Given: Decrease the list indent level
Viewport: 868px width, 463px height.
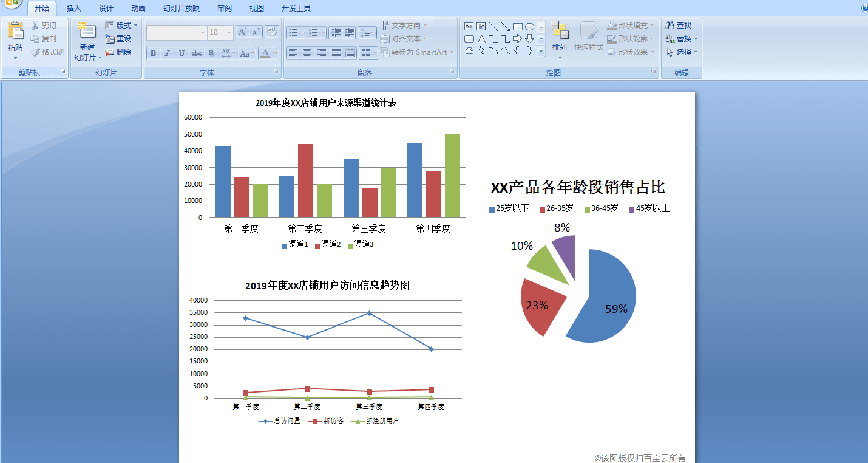Looking at the screenshot, I should 336,32.
